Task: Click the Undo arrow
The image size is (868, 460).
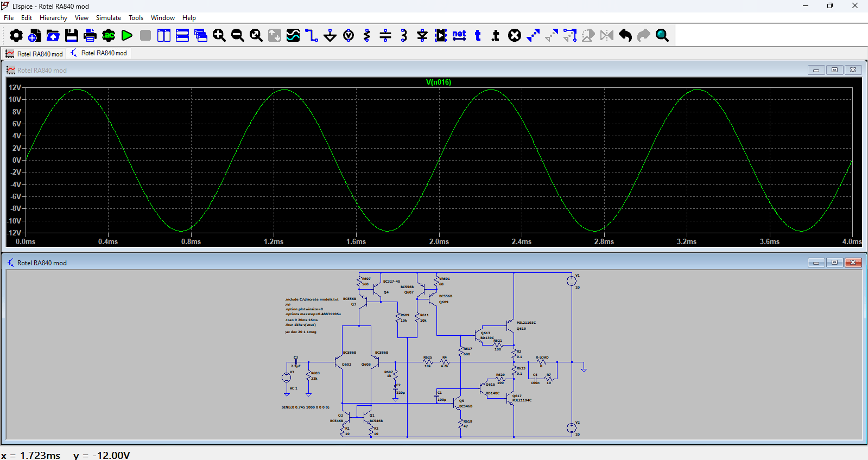Action: (x=625, y=35)
